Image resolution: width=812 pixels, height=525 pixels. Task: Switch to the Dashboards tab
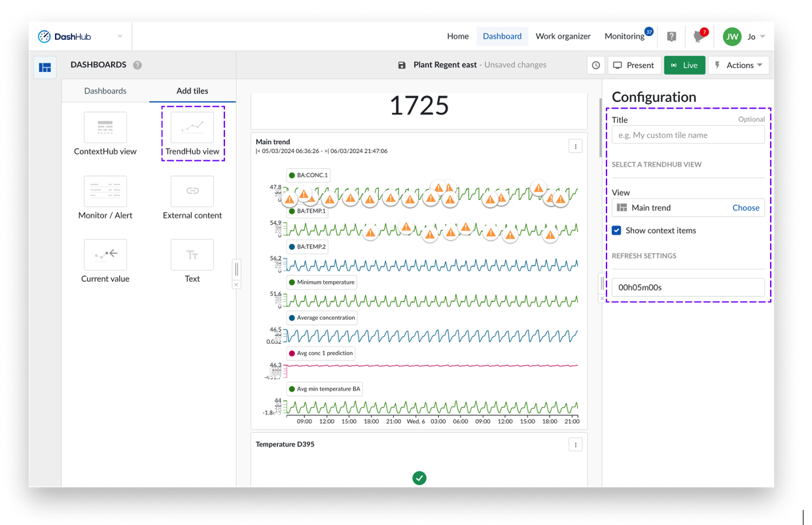click(x=105, y=91)
